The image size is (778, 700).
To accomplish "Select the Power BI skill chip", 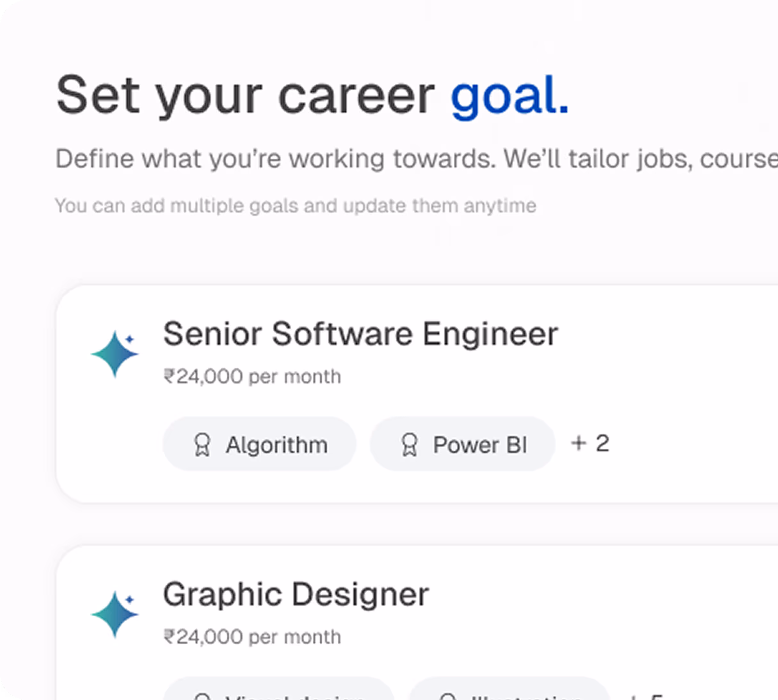I will [x=462, y=444].
